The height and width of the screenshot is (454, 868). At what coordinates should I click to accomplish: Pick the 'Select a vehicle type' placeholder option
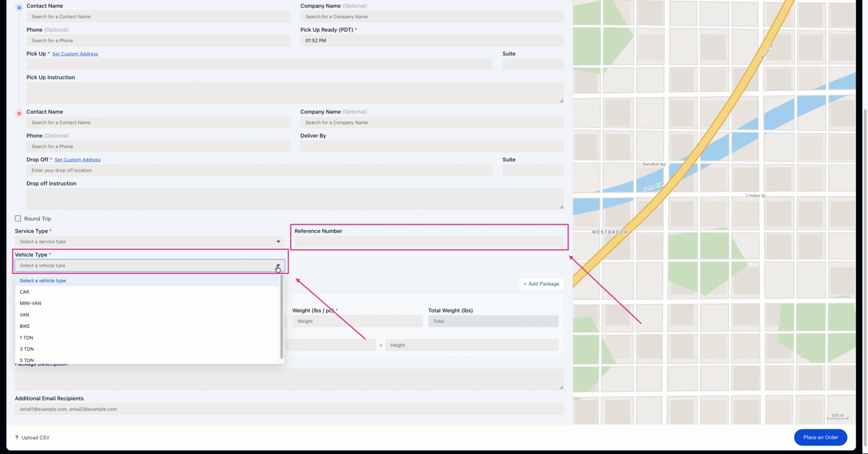(x=147, y=280)
